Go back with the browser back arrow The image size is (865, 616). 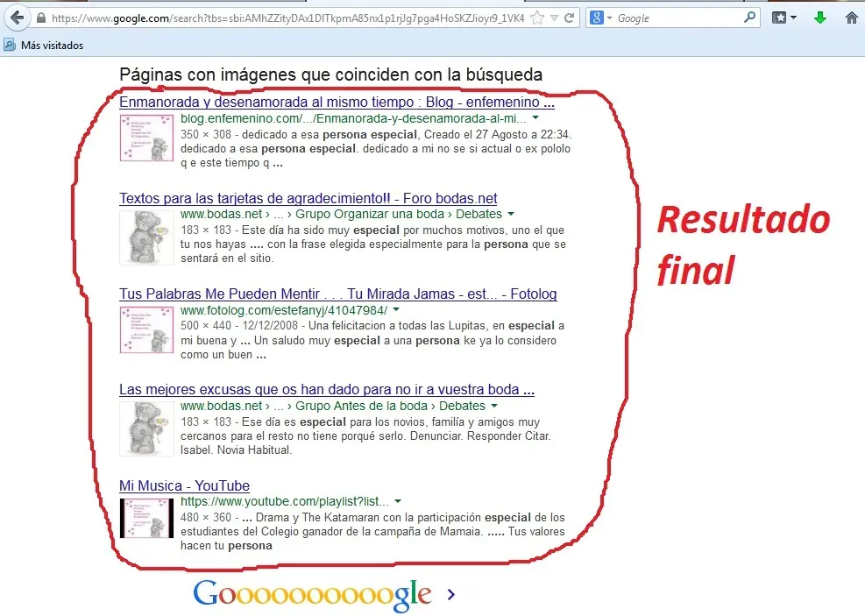coord(18,18)
